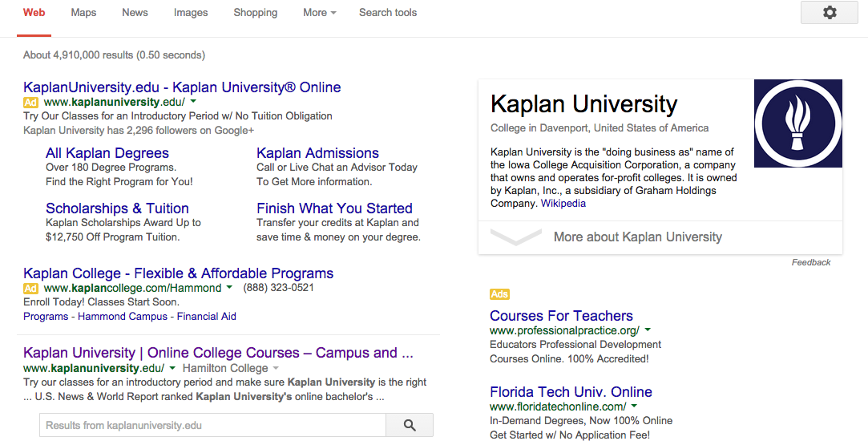This screenshot has width=868, height=445.
Task: Click 'More about Kaplan University' text
Action: click(638, 237)
